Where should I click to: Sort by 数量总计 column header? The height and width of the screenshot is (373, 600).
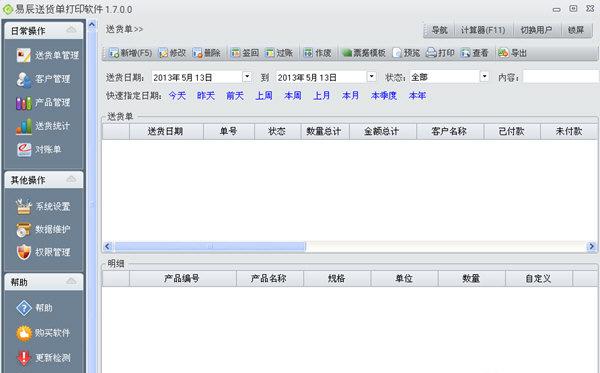point(325,131)
